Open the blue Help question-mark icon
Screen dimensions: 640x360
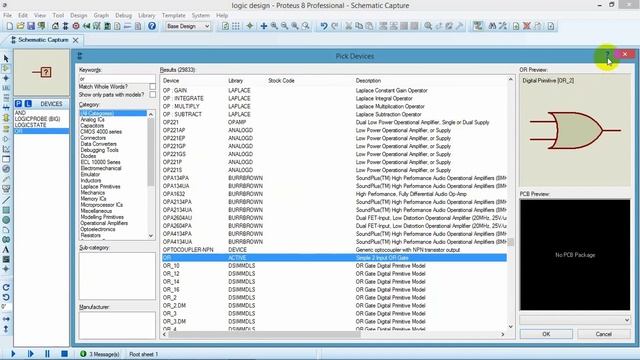[152, 26]
